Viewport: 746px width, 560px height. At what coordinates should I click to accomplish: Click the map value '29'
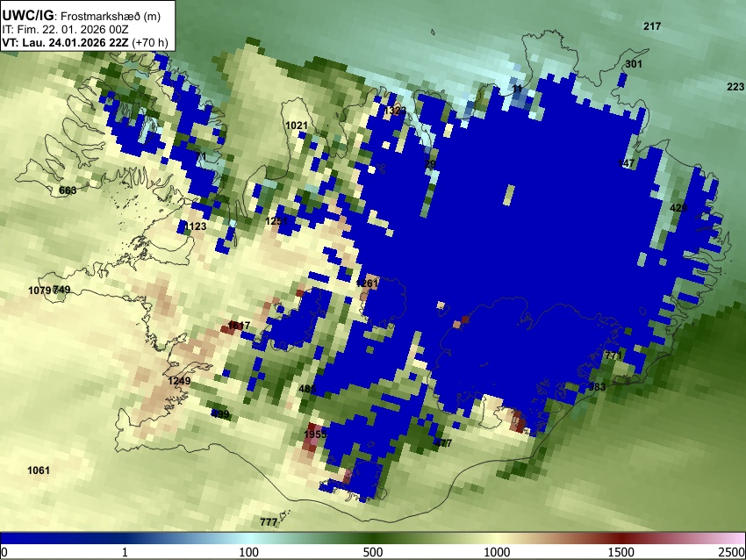coord(430,164)
